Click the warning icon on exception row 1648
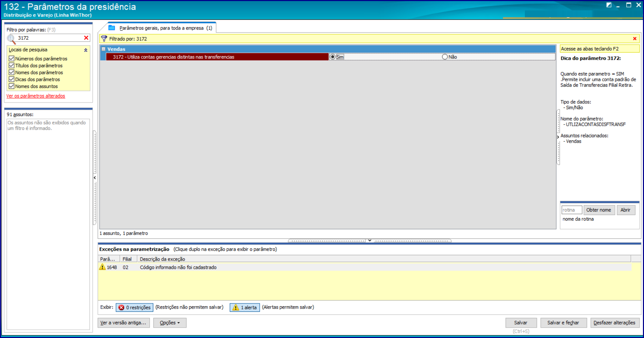This screenshot has height=338, width=644. pos(102,267)
